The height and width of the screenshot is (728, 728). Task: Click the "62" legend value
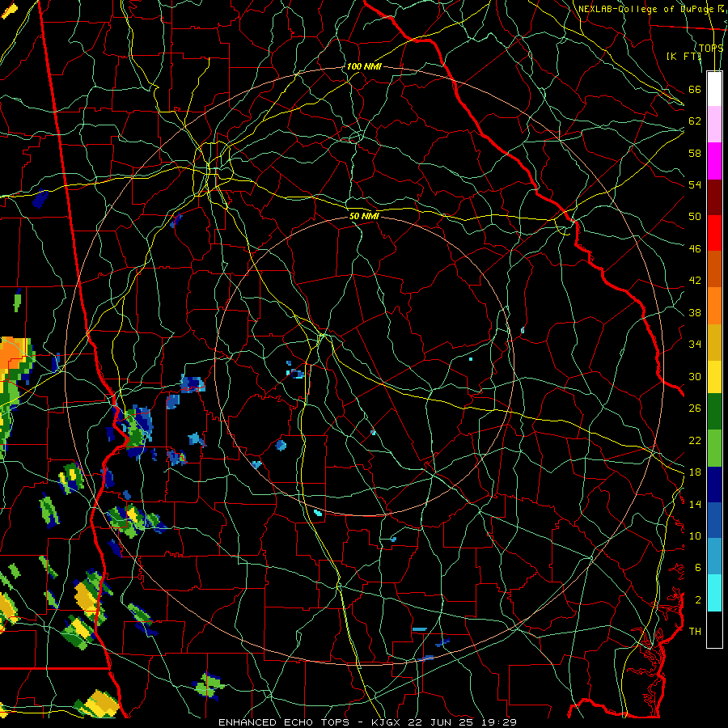695,121
